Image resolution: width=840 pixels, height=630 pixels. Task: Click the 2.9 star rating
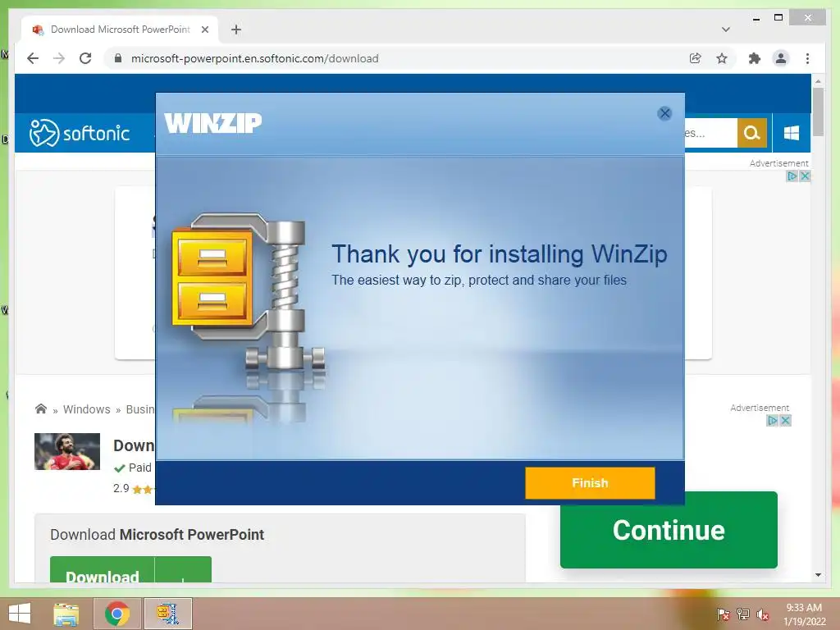pyautogui.click(x=134, y=489)
